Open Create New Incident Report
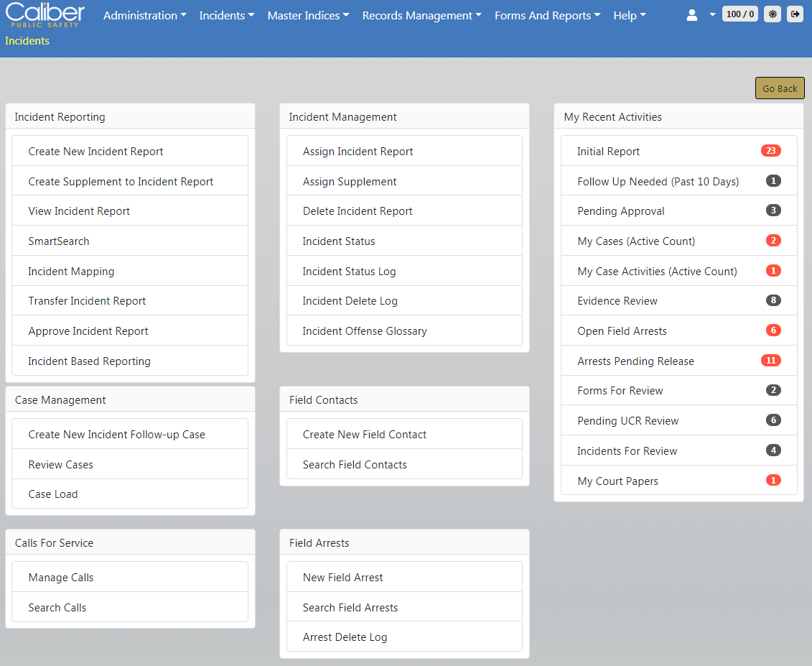 coord(95,152)
